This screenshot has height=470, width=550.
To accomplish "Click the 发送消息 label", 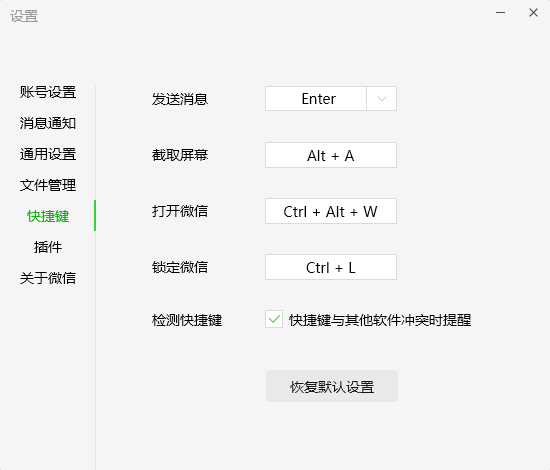I will (x=180, y=99).
